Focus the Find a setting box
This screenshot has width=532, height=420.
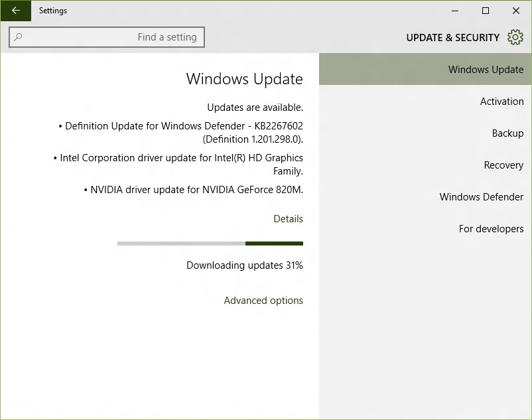coord(107,37)
